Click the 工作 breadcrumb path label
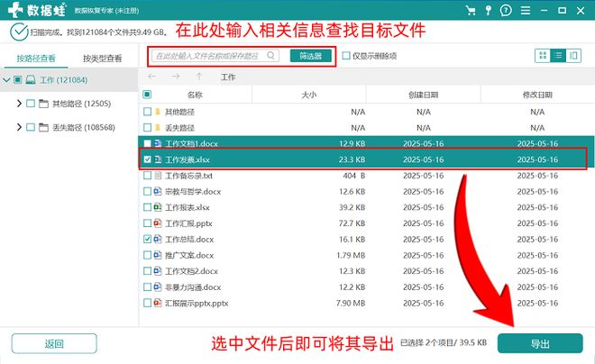Image resolution: width=595 pixels, height=364 pixels. [228, 77]
